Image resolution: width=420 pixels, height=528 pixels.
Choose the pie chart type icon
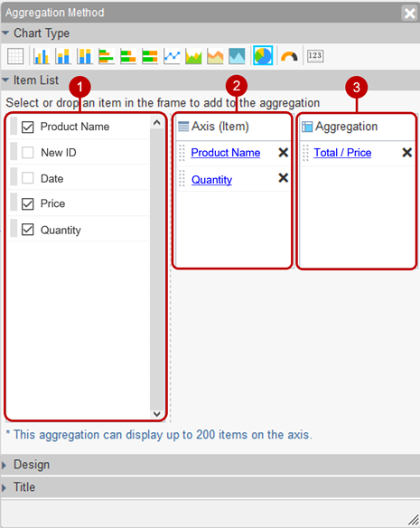click(x=263, y=55)
